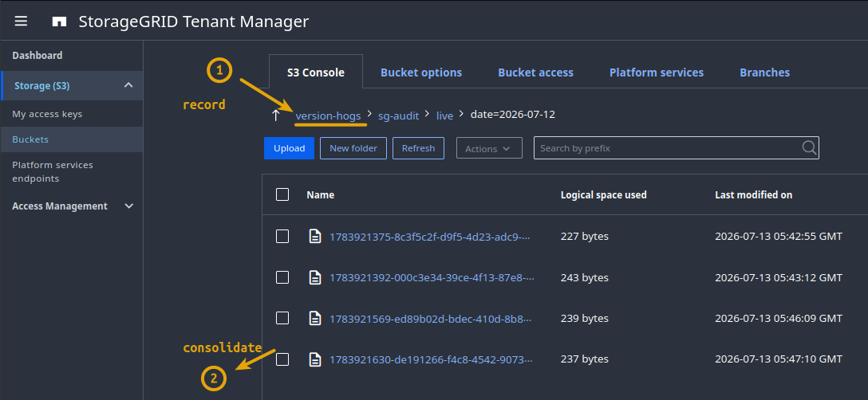Click the Upload button
The width and height of the screenshot is (868, 400).
click(x=289, y=148)
